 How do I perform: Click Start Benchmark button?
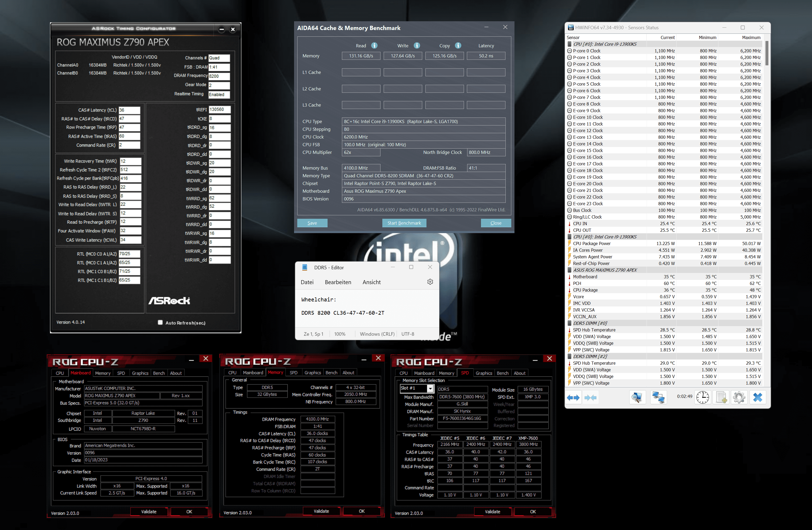[x=404, y=223]
